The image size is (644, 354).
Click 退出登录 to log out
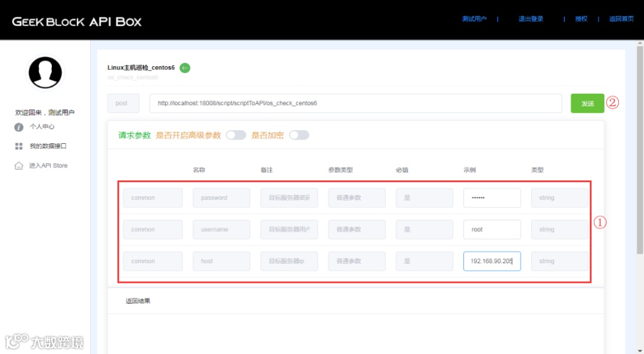531,19
